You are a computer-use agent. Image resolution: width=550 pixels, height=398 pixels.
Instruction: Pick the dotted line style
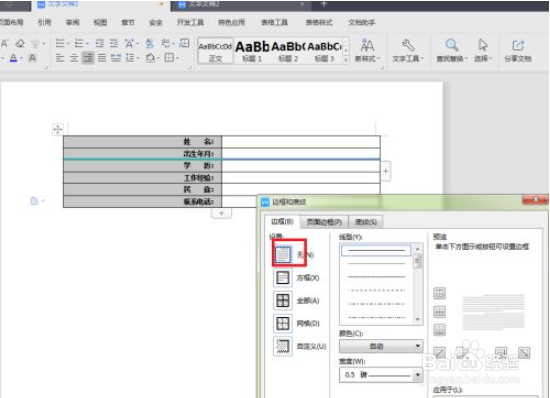pyautogui.click(x=376, y=277)
